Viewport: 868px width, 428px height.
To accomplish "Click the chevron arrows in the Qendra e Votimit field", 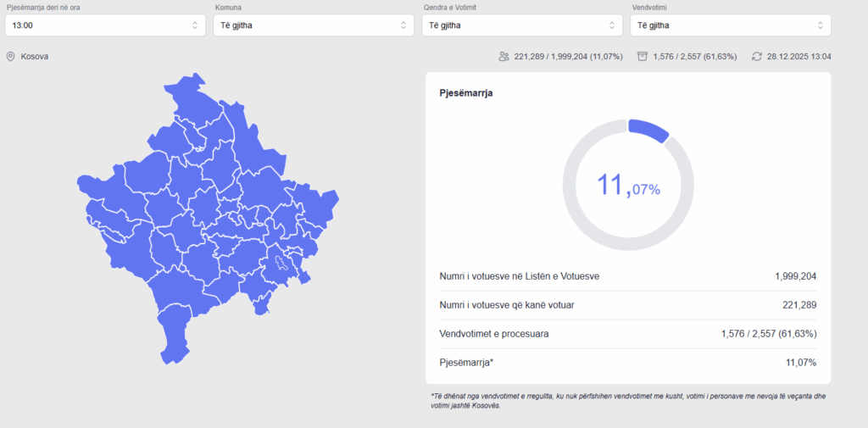I will coord(611,25).
